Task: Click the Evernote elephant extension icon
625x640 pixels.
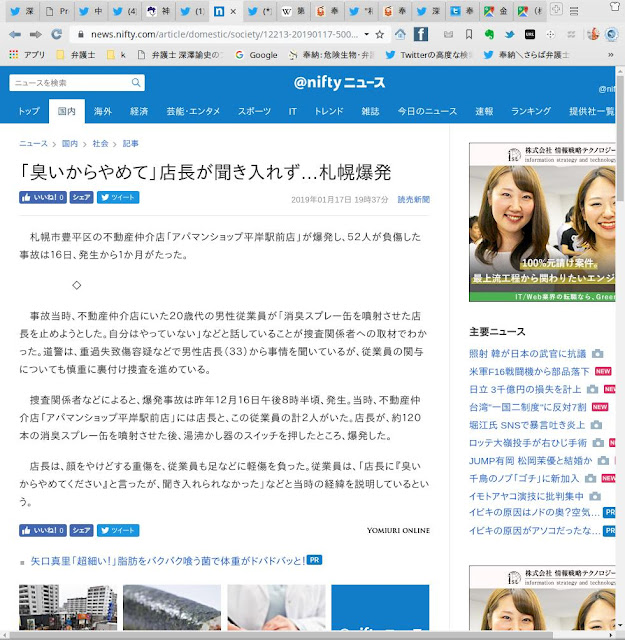Action: tap(489, 35)
